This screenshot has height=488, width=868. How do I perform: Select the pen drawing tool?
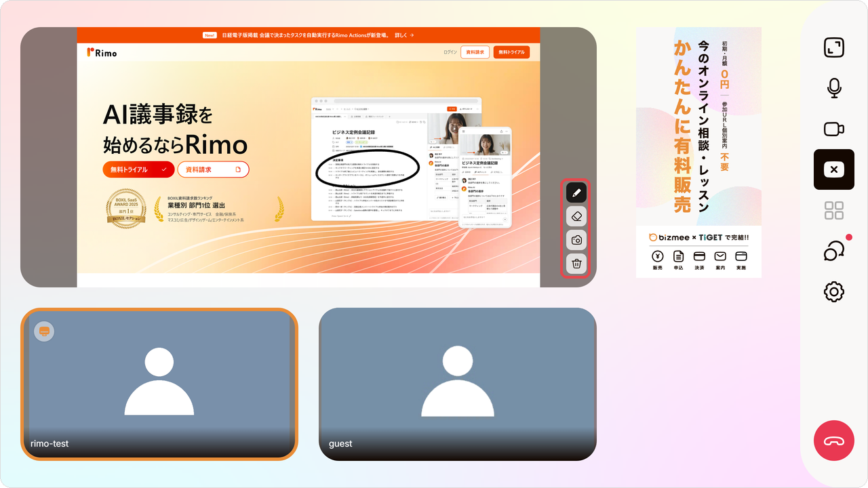(x=576, y=192)
